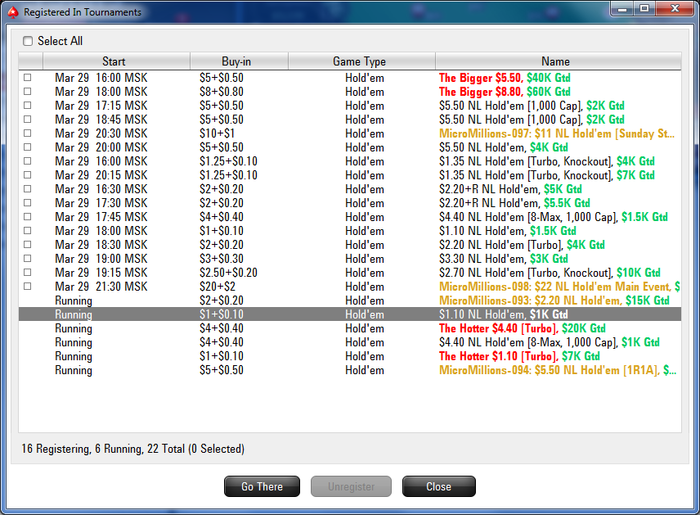Check box for $1.35 Turbo Knockout $7K Gtd
This screenshot has width=700, height=515.
click(x=28, y=174)
